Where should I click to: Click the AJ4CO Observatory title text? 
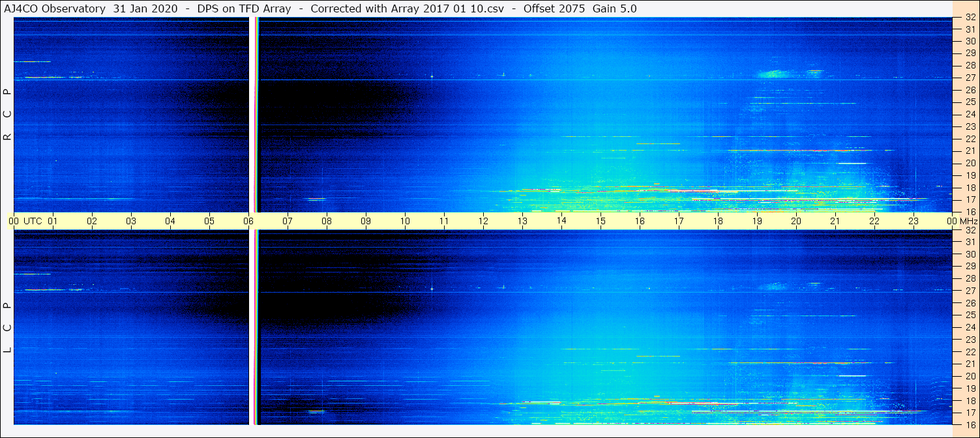pyautogui.click(x=55, y=8)
